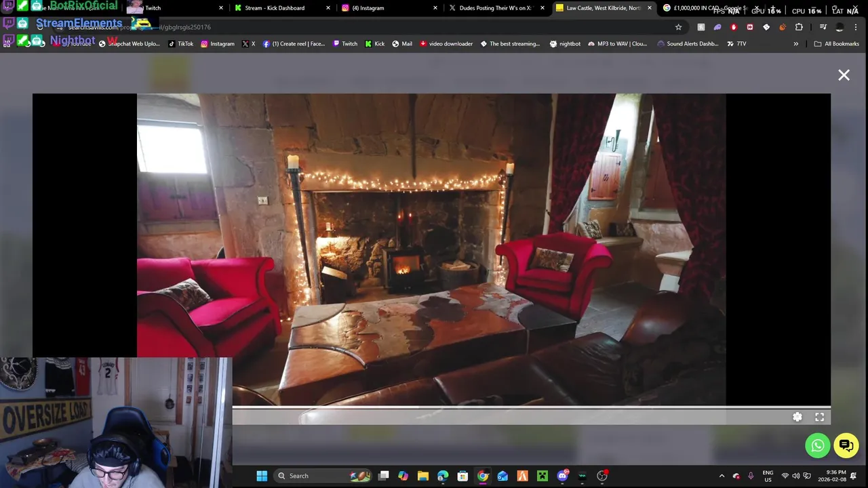Click the purple ghost extension icon
This screenshot has height=488, width=868.
(x=717, y=27)
